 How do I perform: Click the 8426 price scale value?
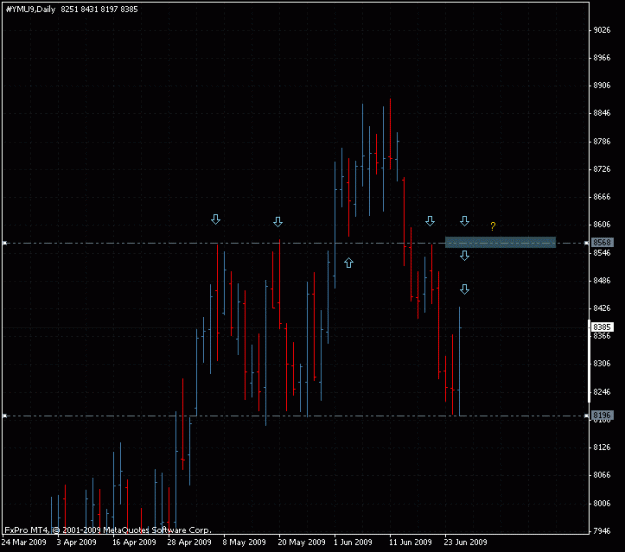(602, 308)
